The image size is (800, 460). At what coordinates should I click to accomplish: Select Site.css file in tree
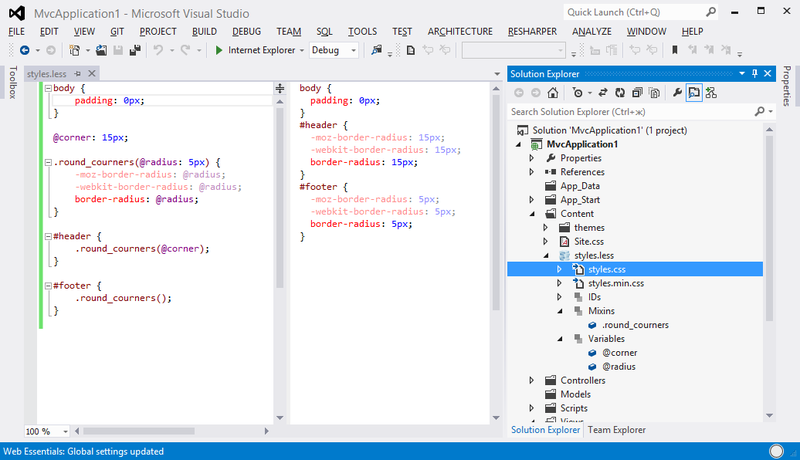[x=589, y=242]
